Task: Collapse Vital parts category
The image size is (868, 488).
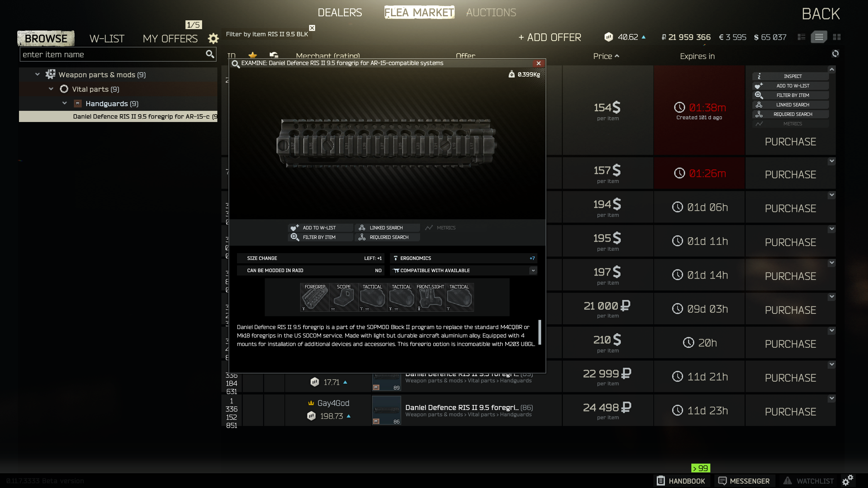Action: tap(51, 89)
